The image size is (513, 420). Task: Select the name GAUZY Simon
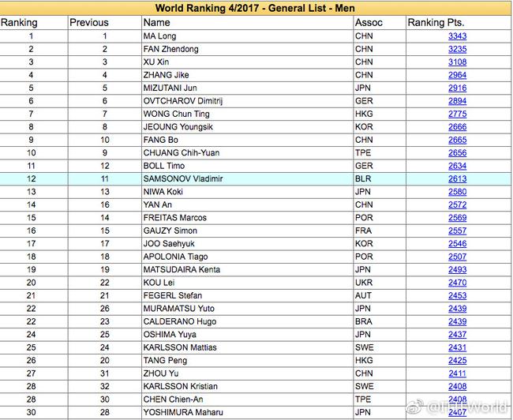[x=170, y=231]
